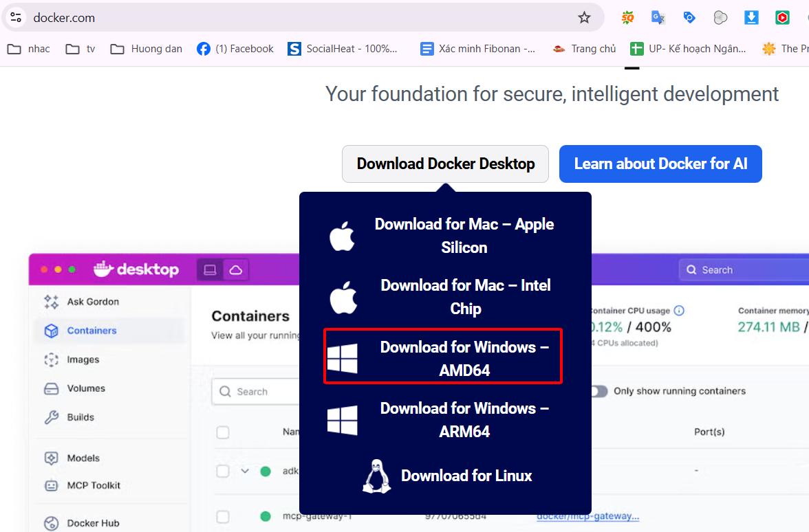The height and width of the screenshot is (532, 809).
Task: Click the Container CPU usage info icon
Action: coord(679,311)
